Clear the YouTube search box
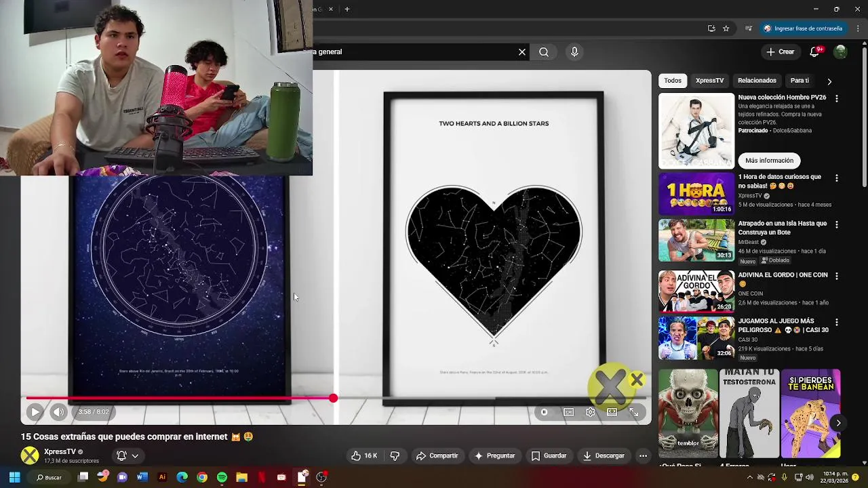This screenshot has height=488, width=868. tap(522, 52)
